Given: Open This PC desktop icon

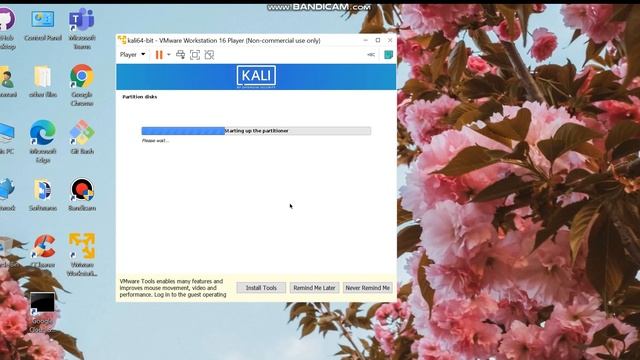Looking at the screenshot, I should coord(7,138).
